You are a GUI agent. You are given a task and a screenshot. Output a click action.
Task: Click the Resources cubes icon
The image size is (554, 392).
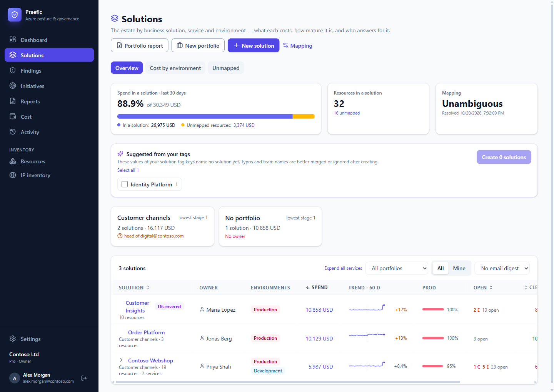pyautogui.click(x=13, y=161)
